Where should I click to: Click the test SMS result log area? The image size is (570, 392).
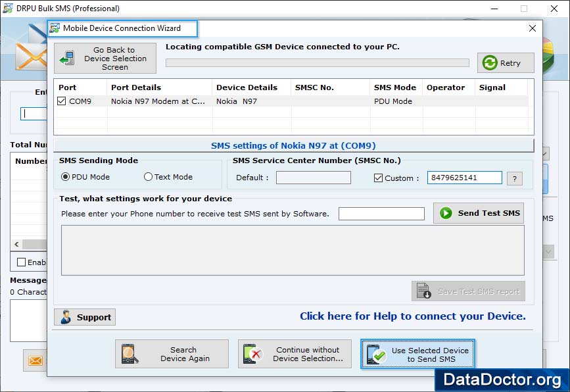point(293,250)
